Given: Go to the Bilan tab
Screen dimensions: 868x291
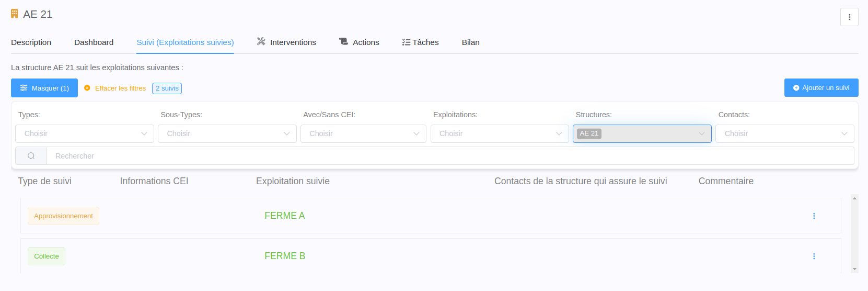Looking at the screenshot, I should click(x=470, y=42).
